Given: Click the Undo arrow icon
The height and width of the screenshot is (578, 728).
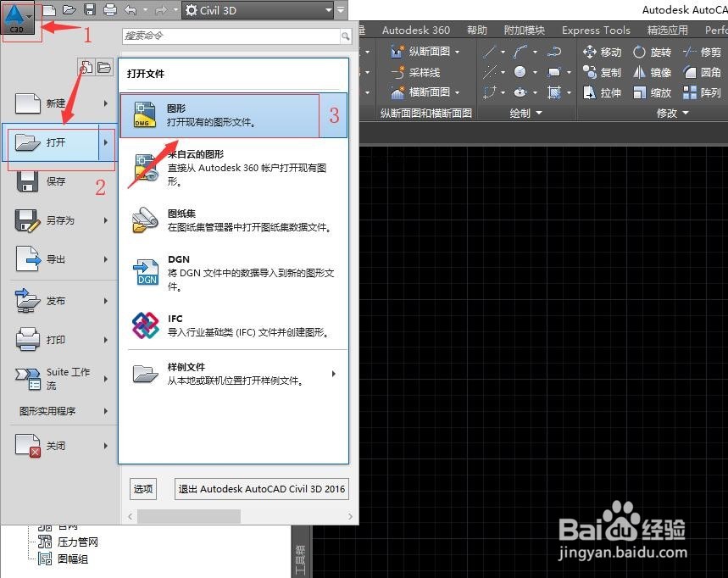Looking at the screenshot, I should point(131,10).
